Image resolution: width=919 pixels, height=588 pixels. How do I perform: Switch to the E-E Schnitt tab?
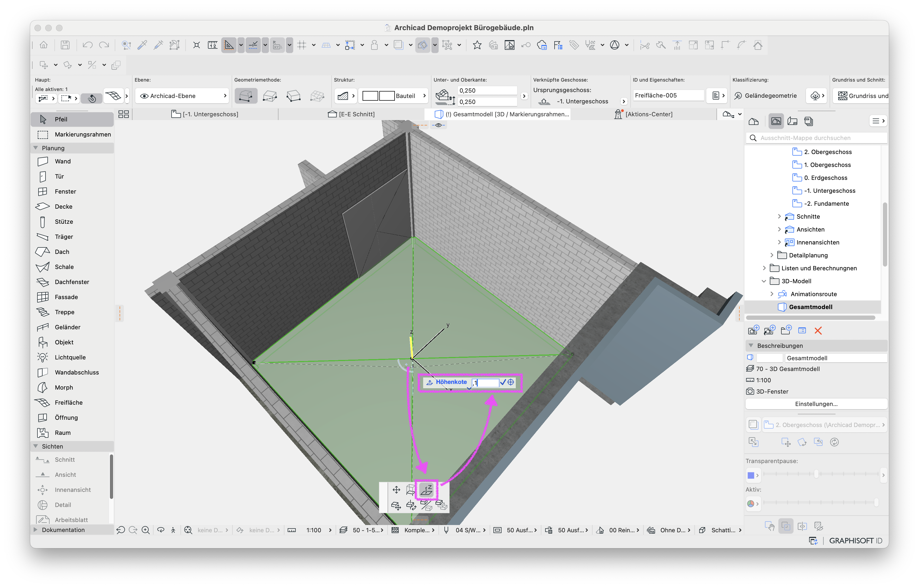pos(351,114)
